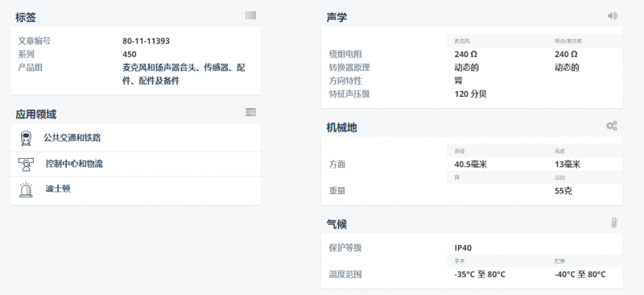Click the gears icon beside 机械地
Screen dimensions: 644x295
click(612, 126)
